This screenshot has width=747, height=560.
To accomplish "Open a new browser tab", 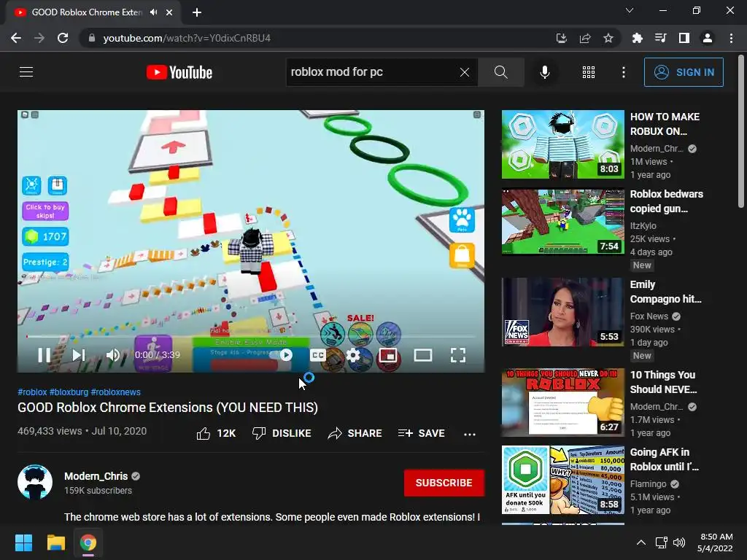I will point(197,12).
